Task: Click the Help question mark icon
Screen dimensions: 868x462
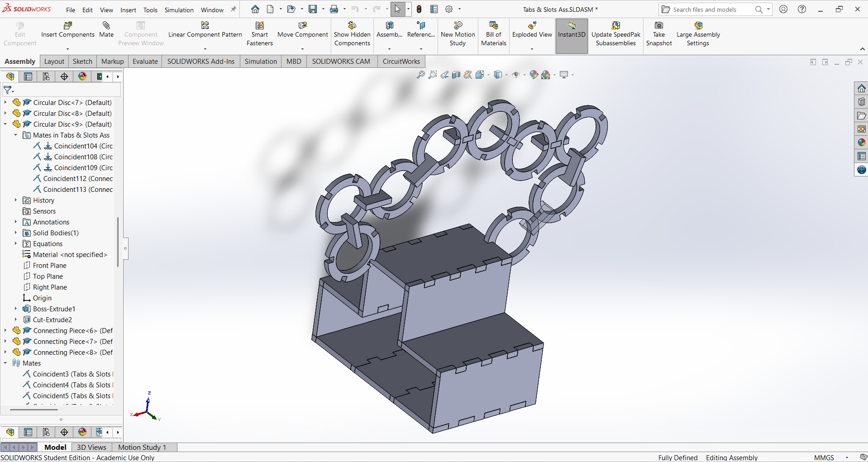Action: (802, 9)
